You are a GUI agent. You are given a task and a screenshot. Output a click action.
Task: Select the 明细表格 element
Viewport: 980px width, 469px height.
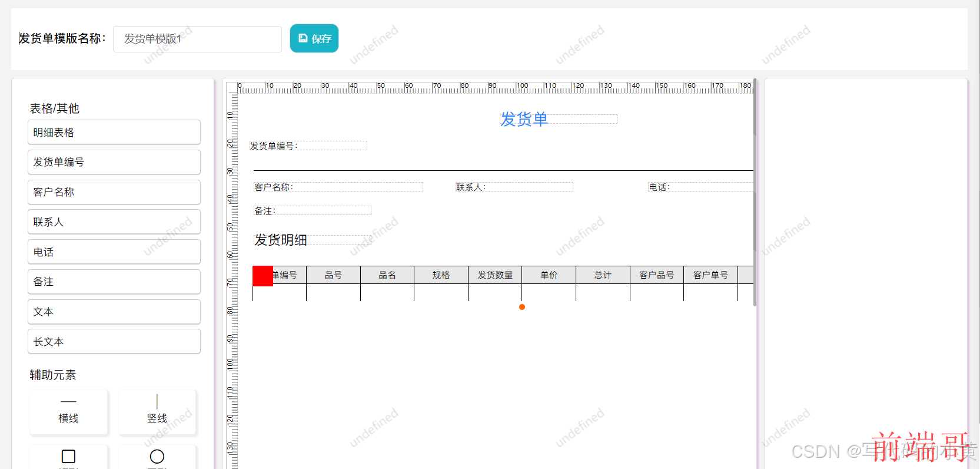pyautogui.click(x=114, y=133)
